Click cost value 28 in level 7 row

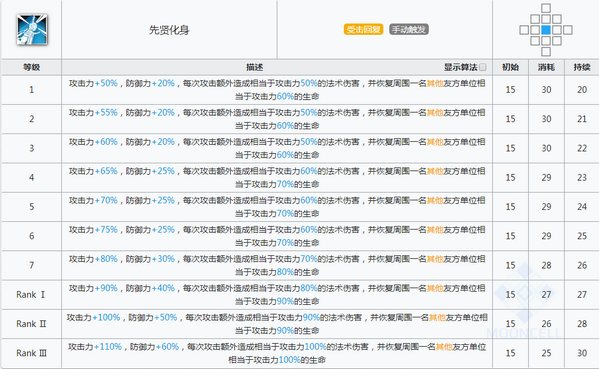[x=546, y=265]
